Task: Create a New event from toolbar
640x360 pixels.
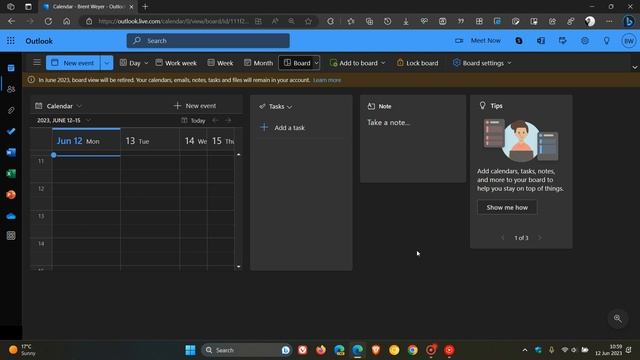Action: click(73, 63)
